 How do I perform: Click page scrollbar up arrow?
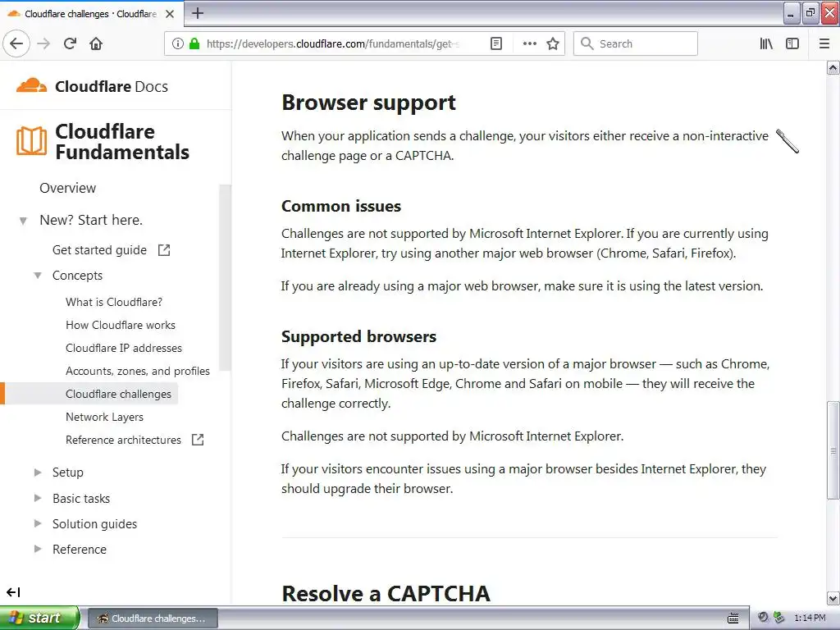[833, 67]
